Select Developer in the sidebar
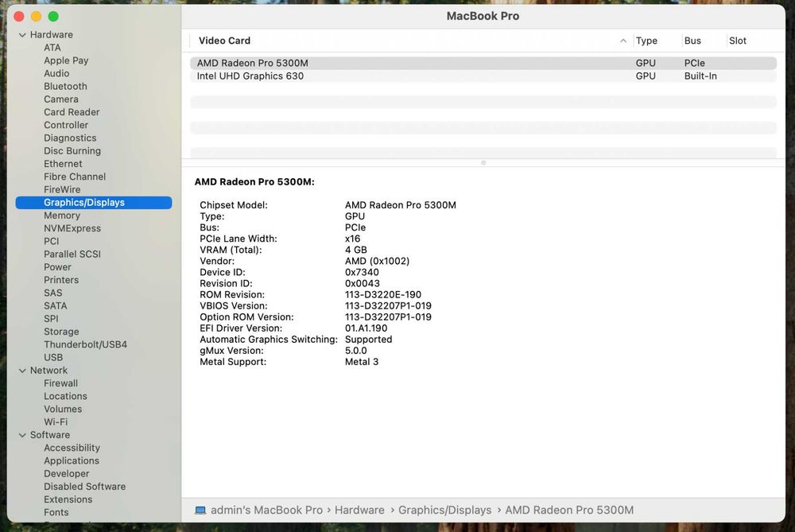The height and width of the screenshot is (532, 795). pyautogui.click(x=67, y=474)
